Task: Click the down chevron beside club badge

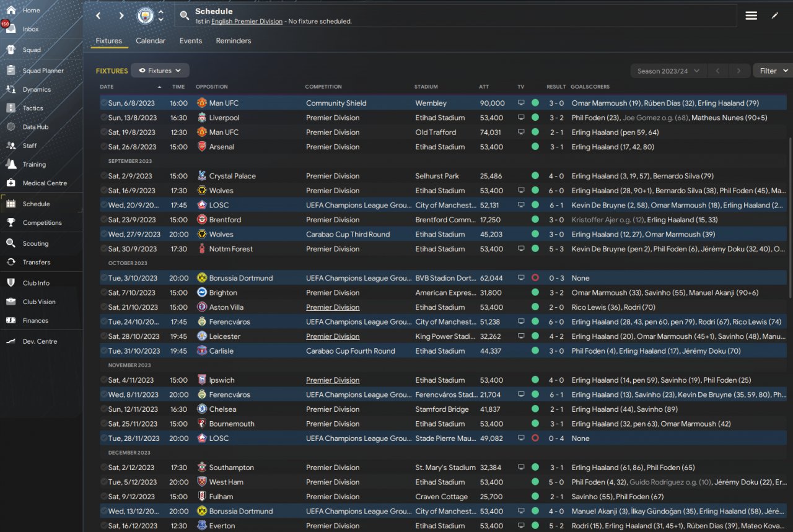Action: point(161,20)
